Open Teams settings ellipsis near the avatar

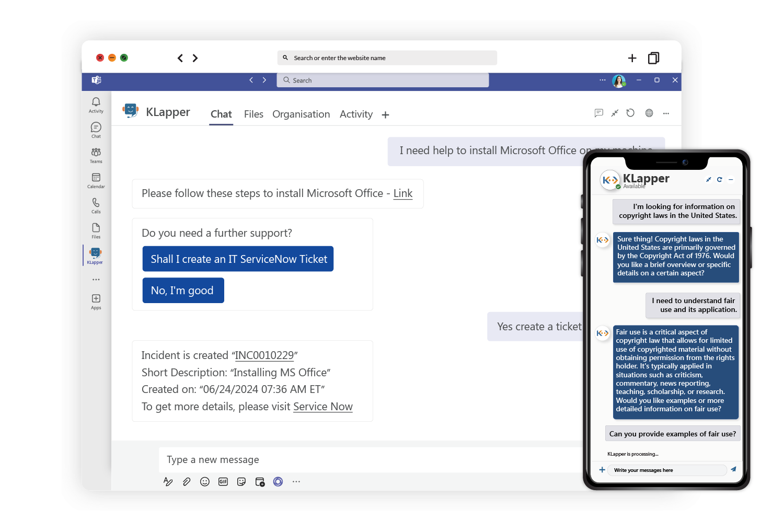[603, 80]
